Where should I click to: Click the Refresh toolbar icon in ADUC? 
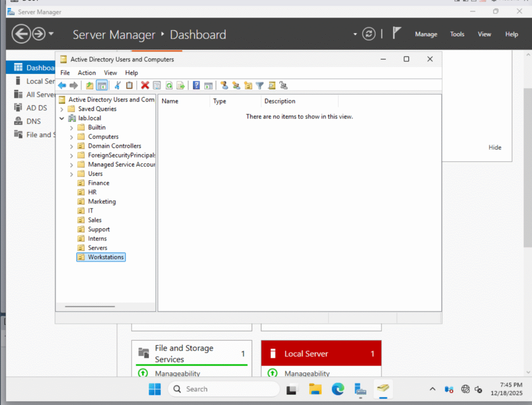tap(169, 86)
